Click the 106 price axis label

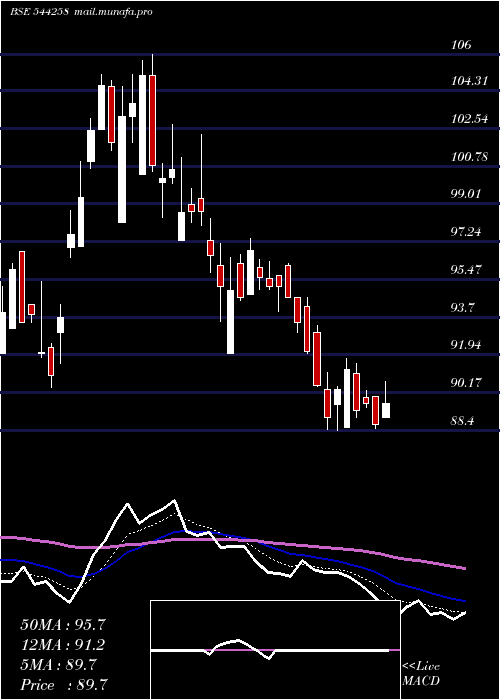461,45
